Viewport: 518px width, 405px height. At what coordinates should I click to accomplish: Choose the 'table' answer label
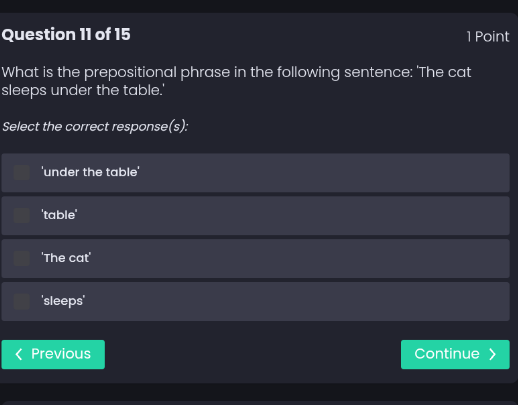pos(59,215)
